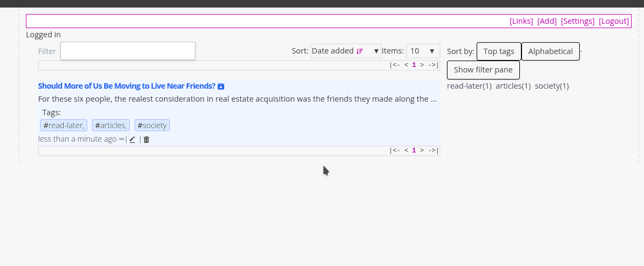Click into the Filter text field
This screenshot has height=266, width=644.
(127, 51)
